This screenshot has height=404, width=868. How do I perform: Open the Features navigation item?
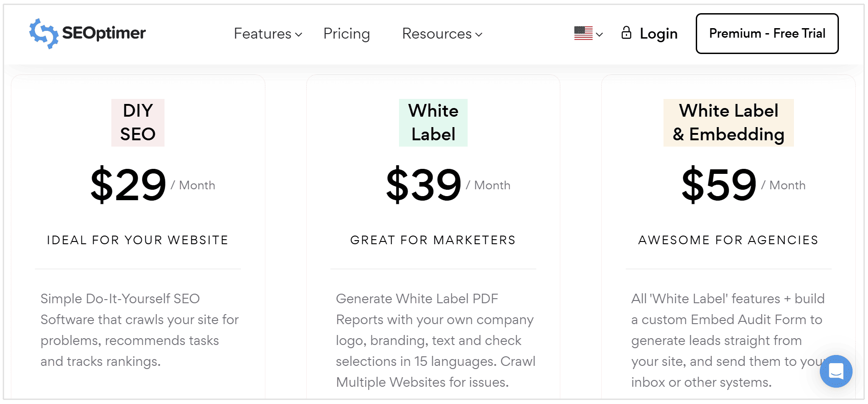tap(262, 33)
